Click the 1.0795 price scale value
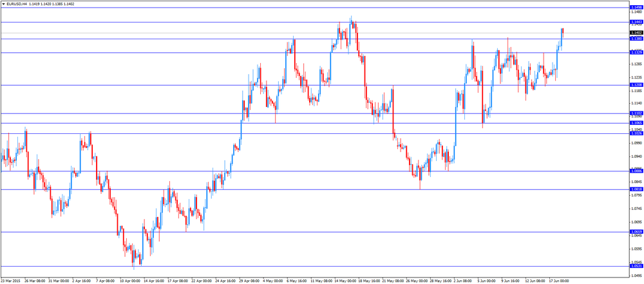 (636, 195)
